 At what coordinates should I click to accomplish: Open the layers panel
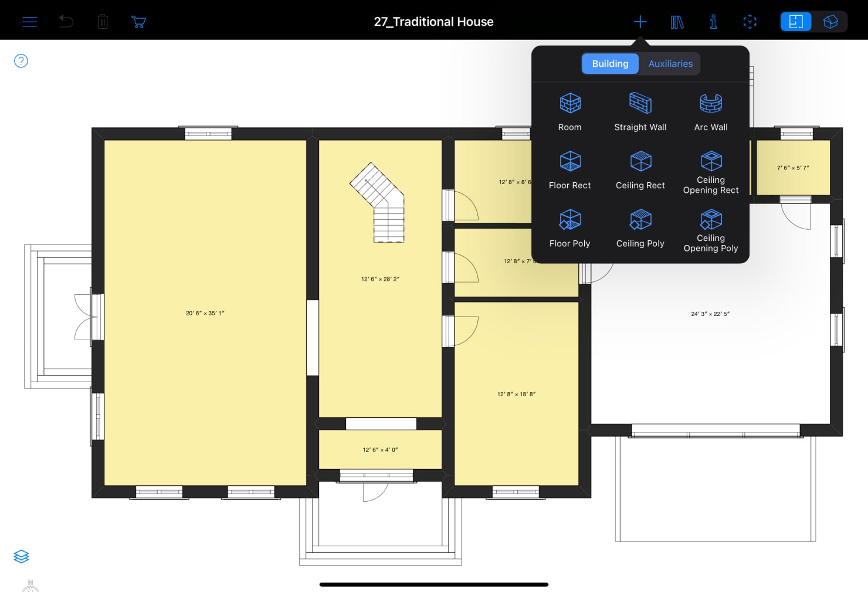point(21,556)
